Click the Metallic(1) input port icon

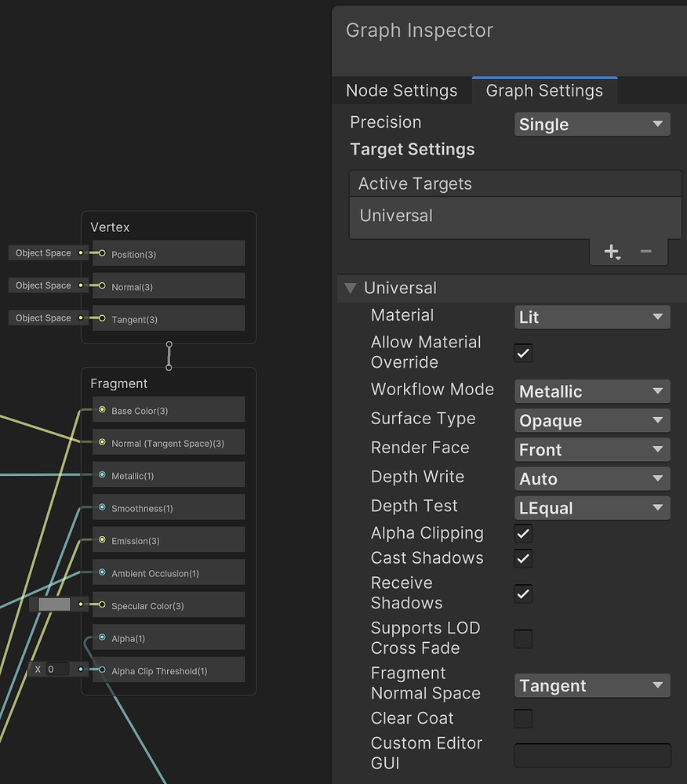pyautogui.click(x=100, y=474)
